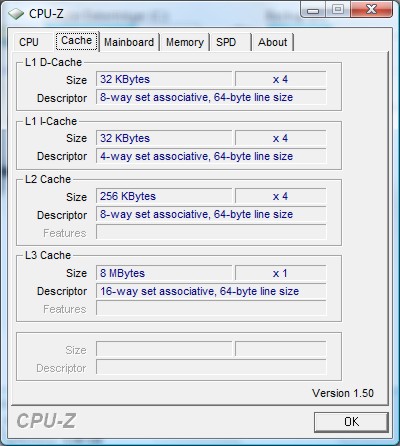Image resolution: width=400 pixels, height=446 pixels.
Task: Open the Mainboard tab
Action: (129, 42)
